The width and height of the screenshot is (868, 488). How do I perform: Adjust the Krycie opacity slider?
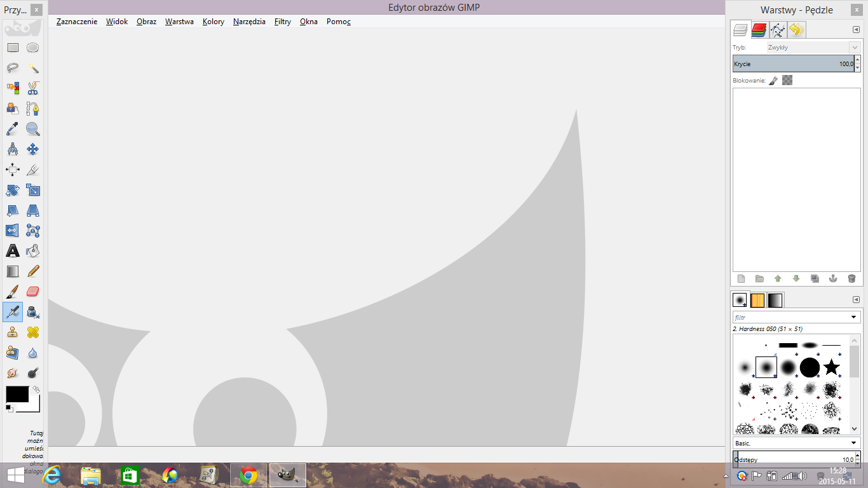coord(794,64)
